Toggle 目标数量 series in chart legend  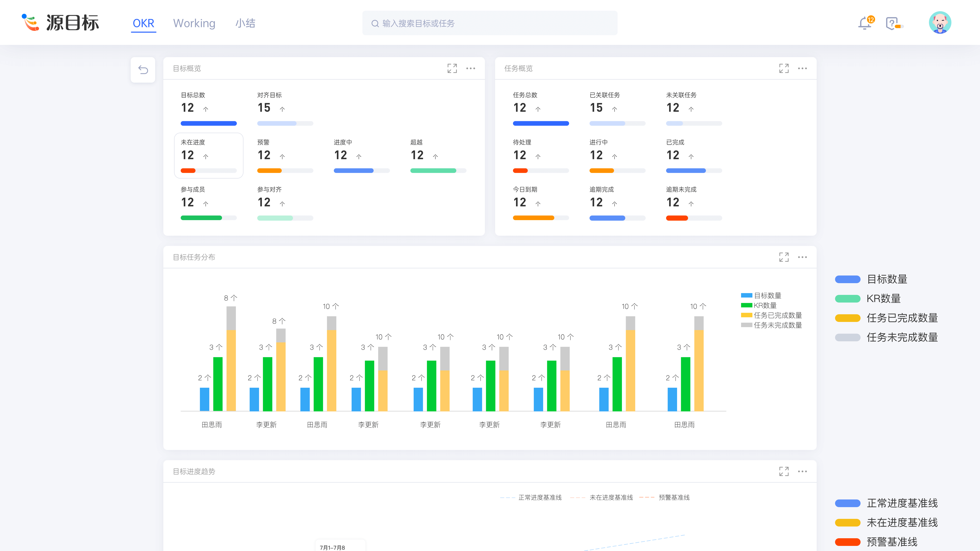(x=761, y=295)
